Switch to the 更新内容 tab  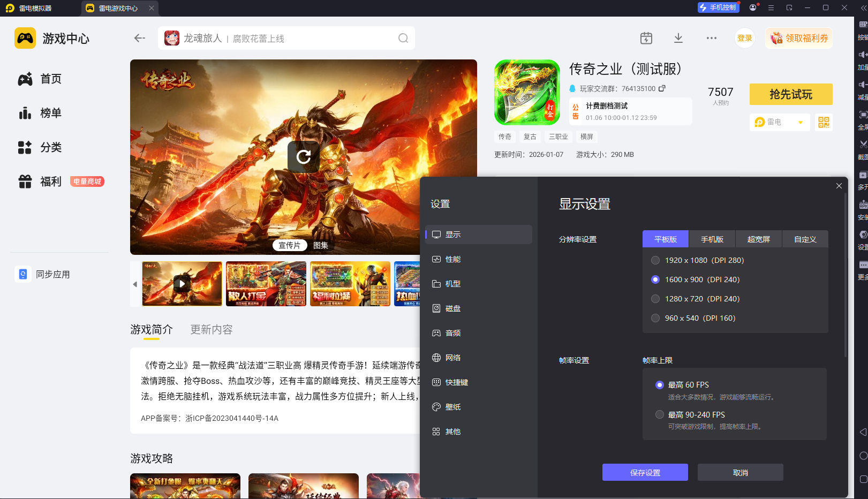pos(212,330)
